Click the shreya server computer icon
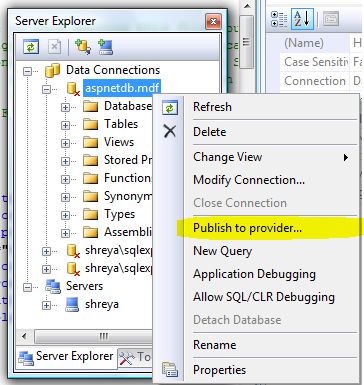Screen dimensions: 364x385 pos(72,305)
